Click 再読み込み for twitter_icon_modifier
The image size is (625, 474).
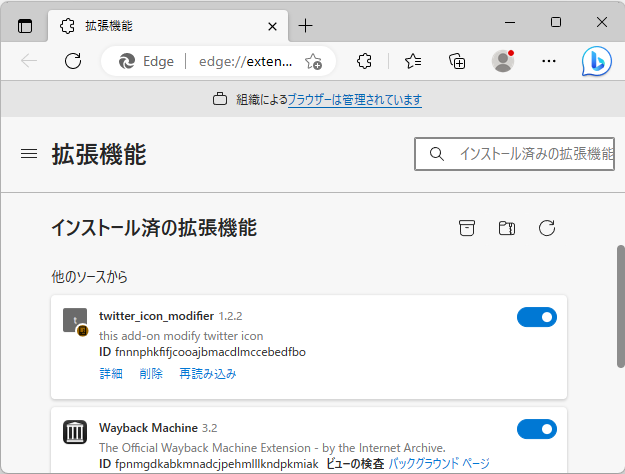(208, 374)
